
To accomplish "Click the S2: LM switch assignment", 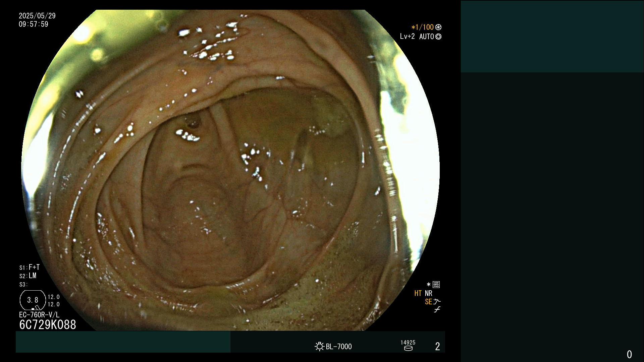I will 28,276.
